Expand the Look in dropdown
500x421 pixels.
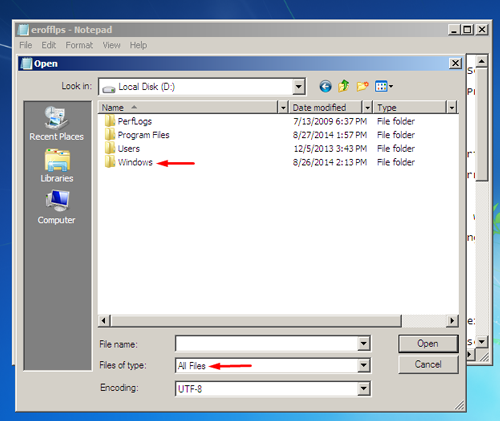[299, 87]
